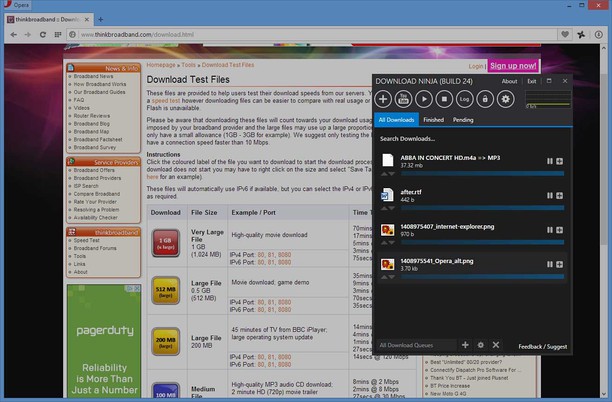This screenshot has height=402, width=612.
Task: Open Broadband News sidebar link
Action: (93, 76)
